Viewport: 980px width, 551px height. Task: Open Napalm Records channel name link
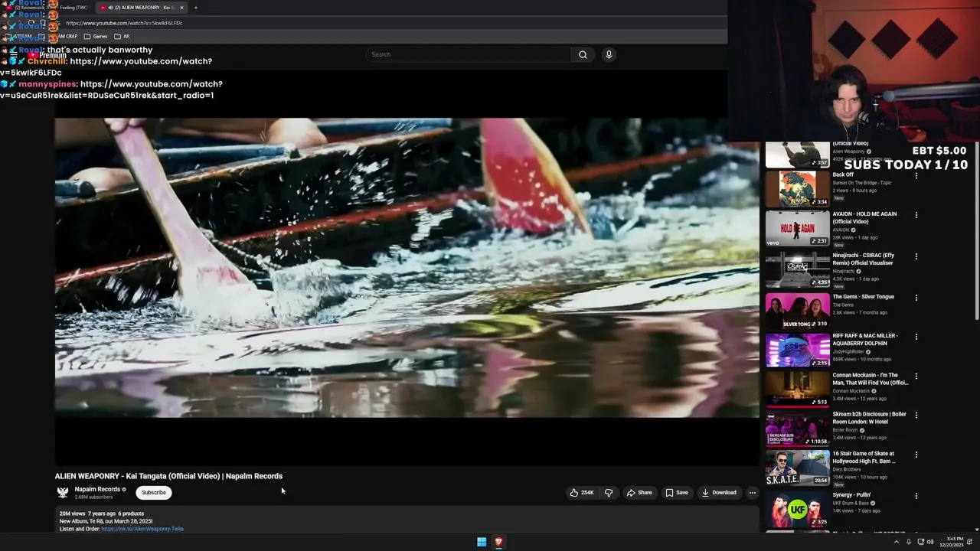pyautogui.click(x=97, y=489)
